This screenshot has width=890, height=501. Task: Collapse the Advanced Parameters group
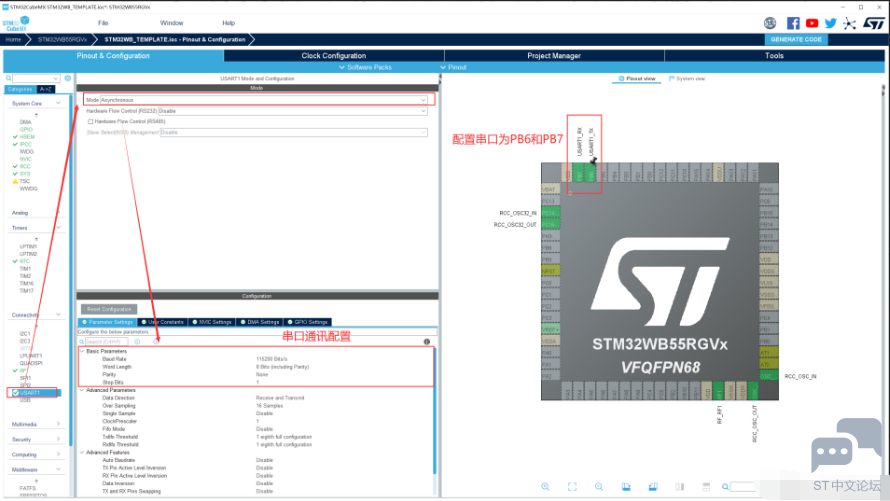coord(82,390)
